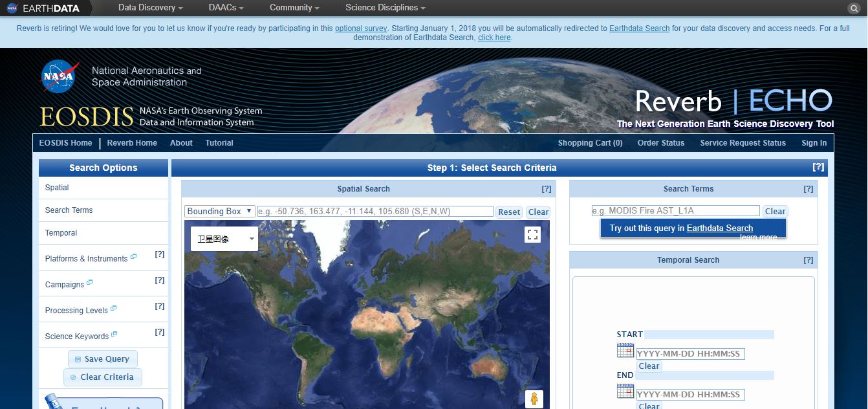Select Platforms & Instruments option
Image resolution: width=868 pixels, height=409 pixels.
tap(86, 258)
